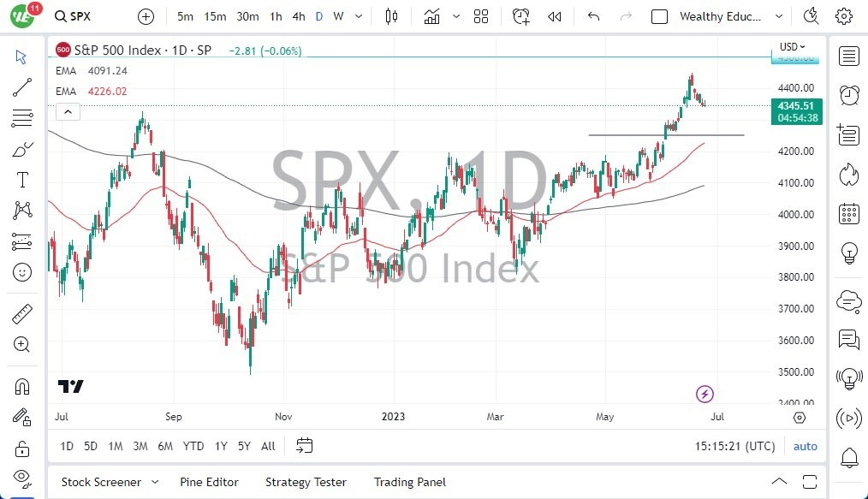Open the XABCD pattern tool

pyautogui.click(x=22, y=210)
